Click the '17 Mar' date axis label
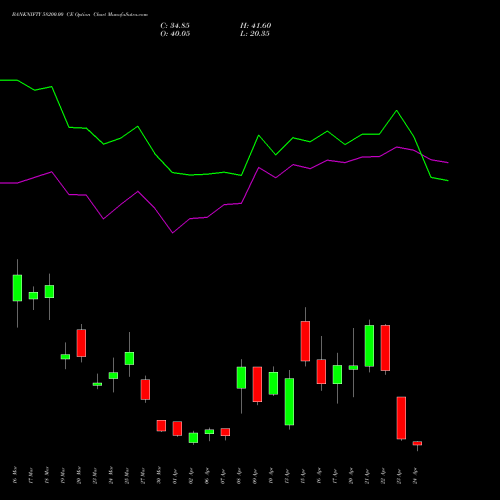This screenshot has width=500, height=500. coord(30,475)
